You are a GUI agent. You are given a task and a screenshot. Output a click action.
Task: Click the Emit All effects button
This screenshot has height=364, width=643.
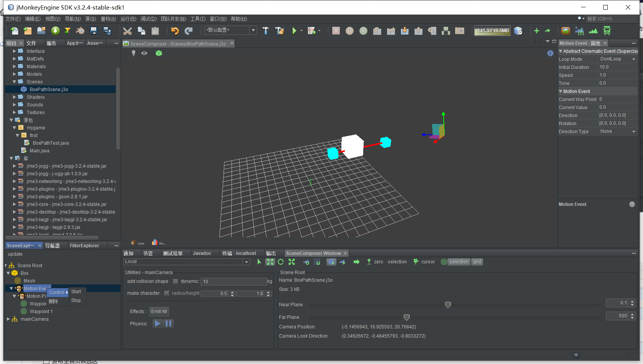click(159, 312)
